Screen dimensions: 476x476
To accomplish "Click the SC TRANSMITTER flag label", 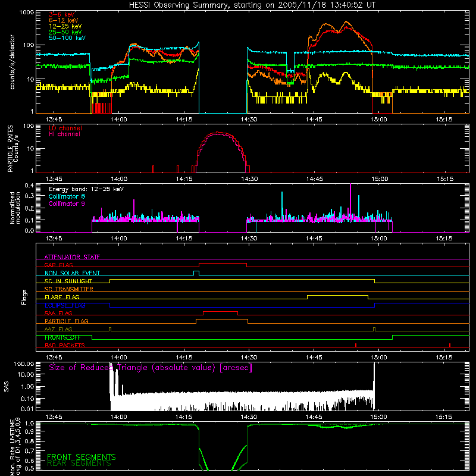I will [x=68, y=289].
